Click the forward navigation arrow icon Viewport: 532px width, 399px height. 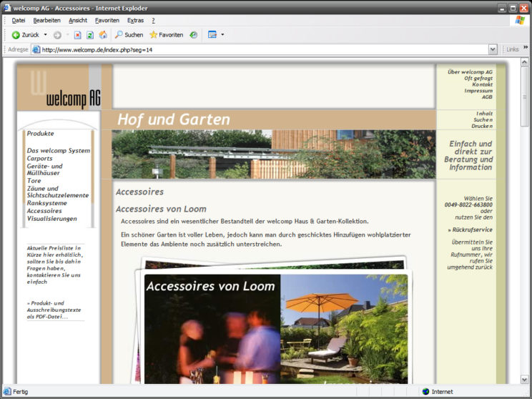click(57, 35)
